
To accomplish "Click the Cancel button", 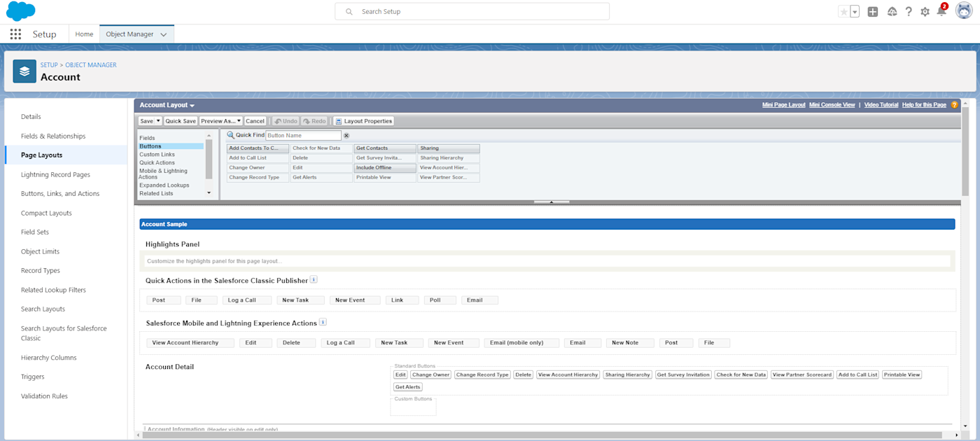I will click(255, 121).
